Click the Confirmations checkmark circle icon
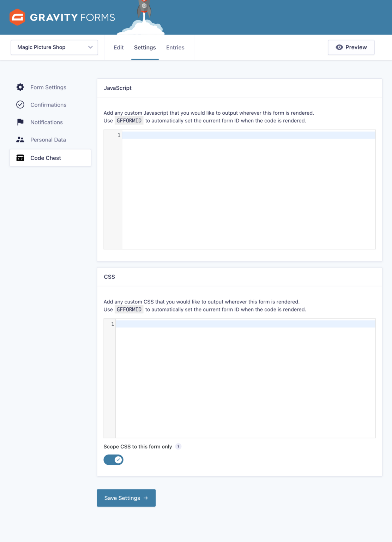The height and width of the screenshot is (542, 392). tap(20, 105)
